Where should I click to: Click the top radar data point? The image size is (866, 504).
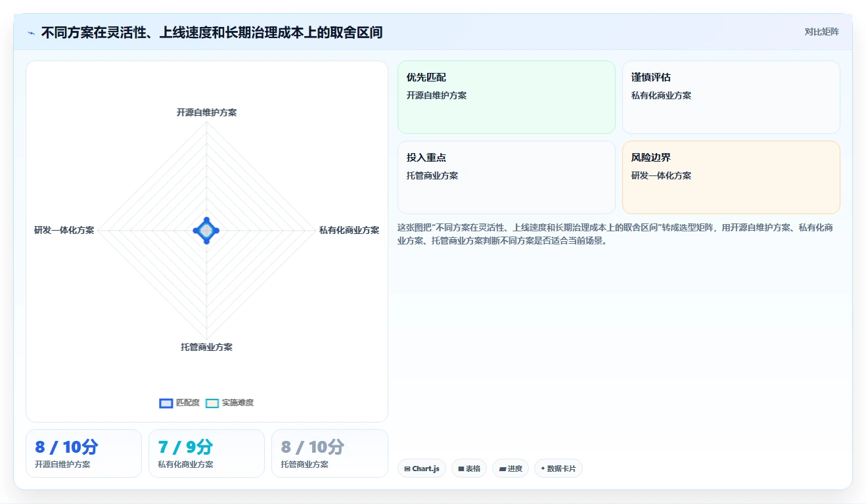206,220
